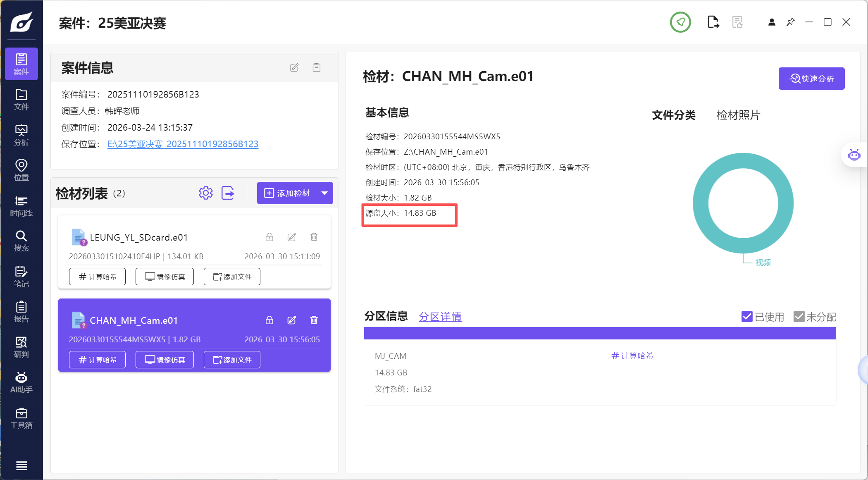868x480 pixels.
Task: Toggle the 未分配 checkbox
Action: click(x=799, y=317)
